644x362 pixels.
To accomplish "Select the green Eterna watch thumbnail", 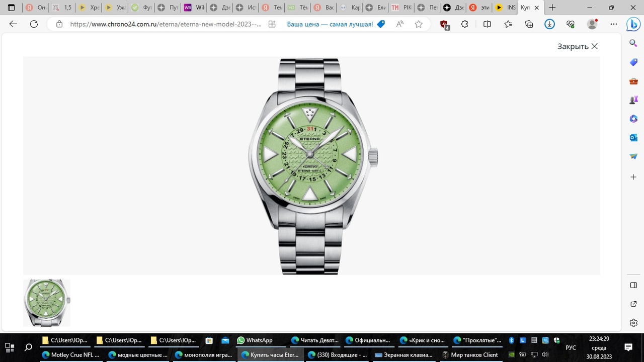I will pyautogui.click(x=47, y=303).
